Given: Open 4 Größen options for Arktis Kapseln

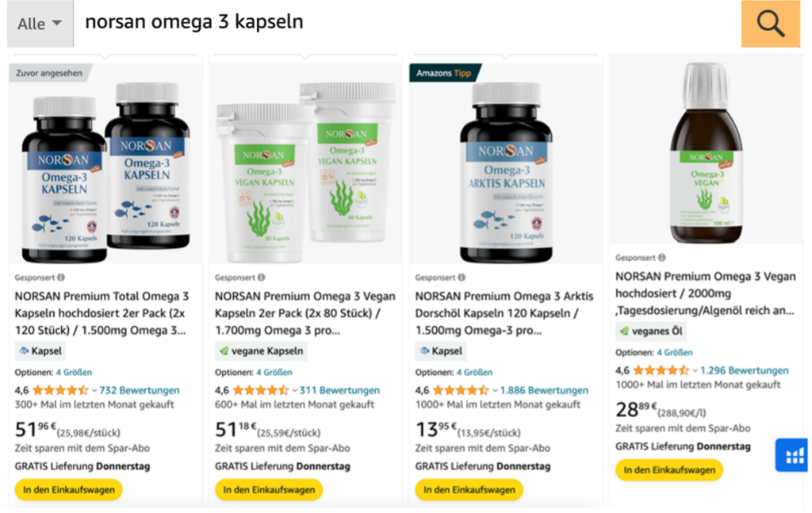Looking at the screenshot, I should point(474,372).
